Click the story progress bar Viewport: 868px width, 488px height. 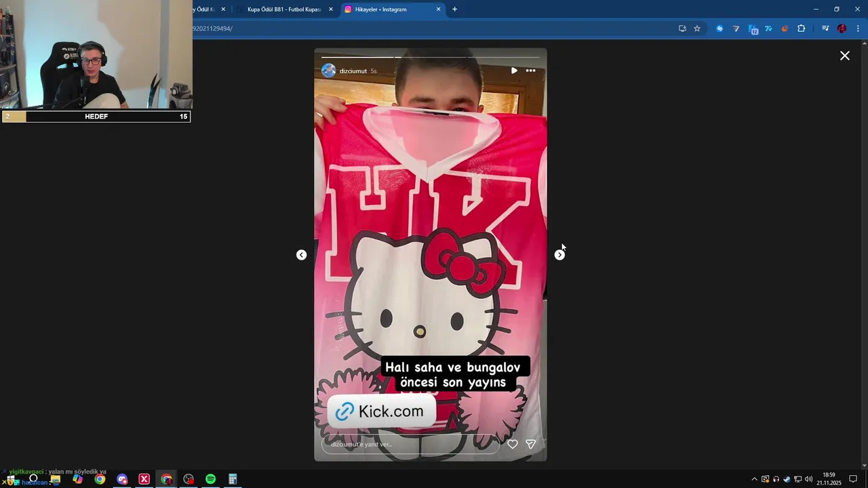(430, 57)
